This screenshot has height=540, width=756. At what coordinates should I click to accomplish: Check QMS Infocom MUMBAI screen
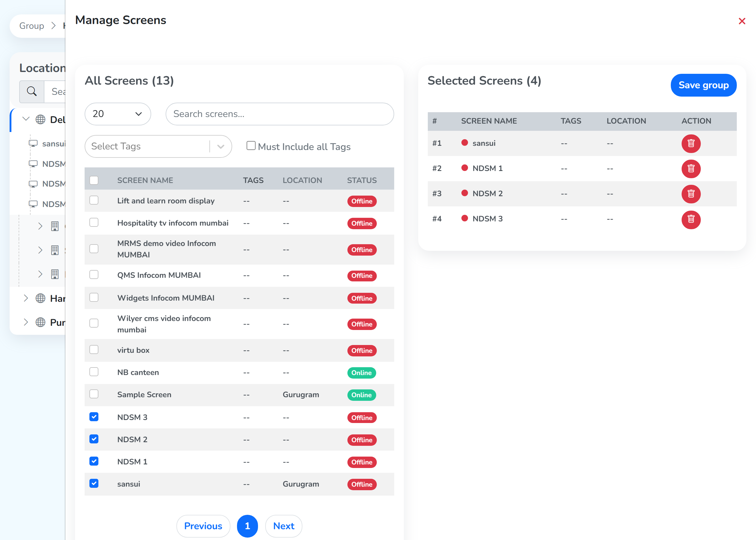(x=94, y=275)
